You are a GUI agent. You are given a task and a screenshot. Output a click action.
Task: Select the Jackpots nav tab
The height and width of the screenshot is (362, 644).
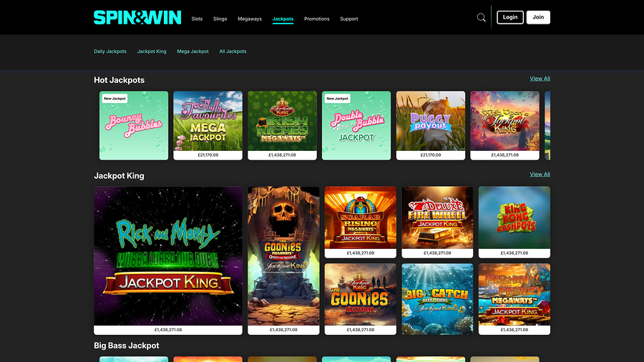click(283, 19)
